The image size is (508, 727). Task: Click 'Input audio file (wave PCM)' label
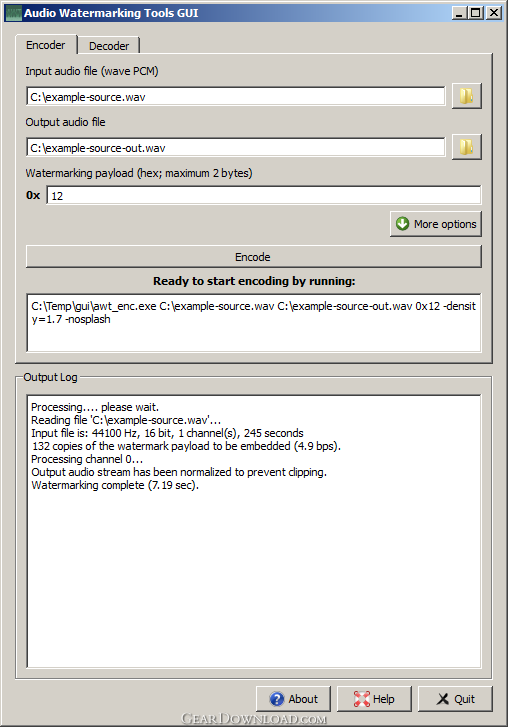(x=92, y=71)
